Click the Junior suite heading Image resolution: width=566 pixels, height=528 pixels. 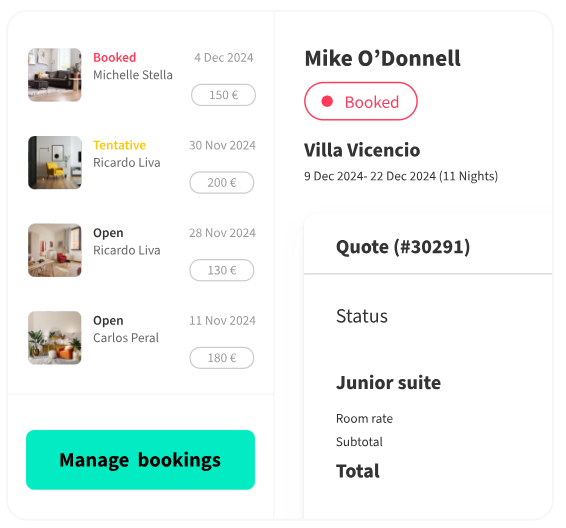tap(388, 383)
